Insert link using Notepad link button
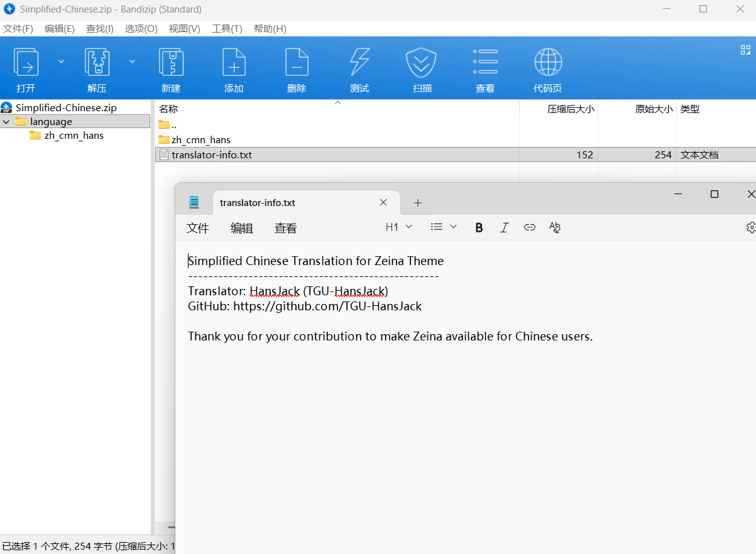 click(530, 227)
